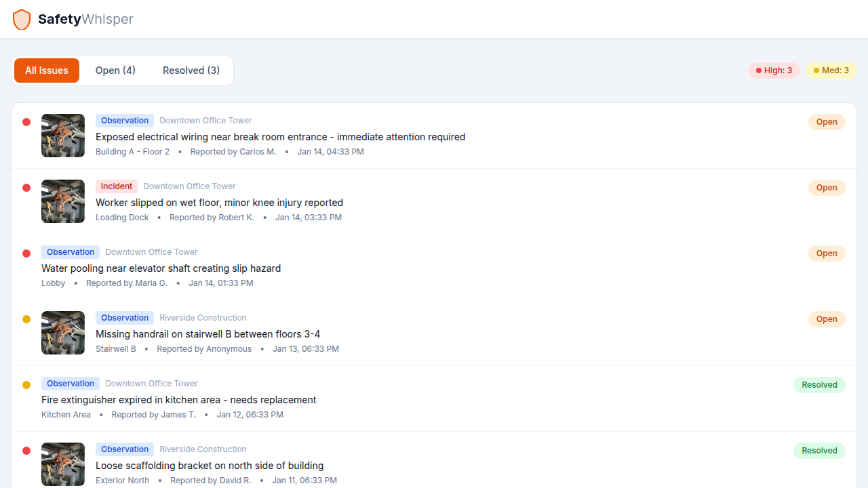This screenshot has width=868, height=488.
Task: Click the High: 3 severity badge
Action: [x=774, y=70]
